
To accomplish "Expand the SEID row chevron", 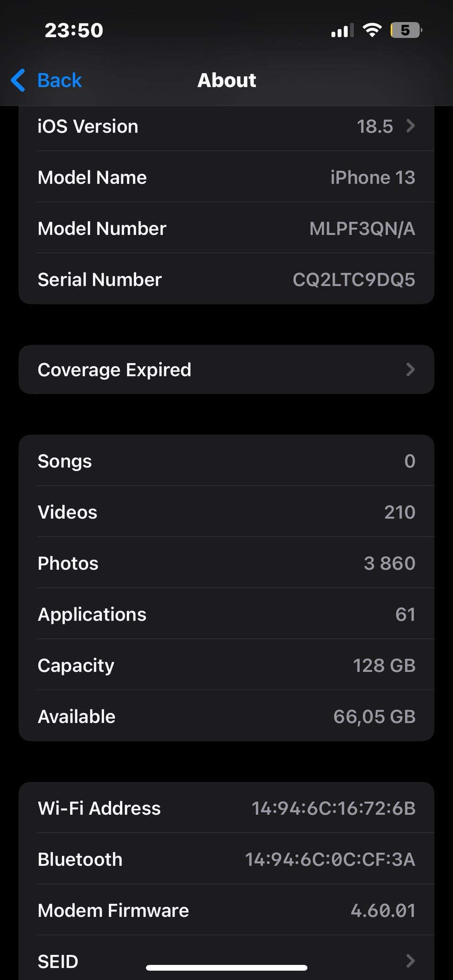I will 411,961.
